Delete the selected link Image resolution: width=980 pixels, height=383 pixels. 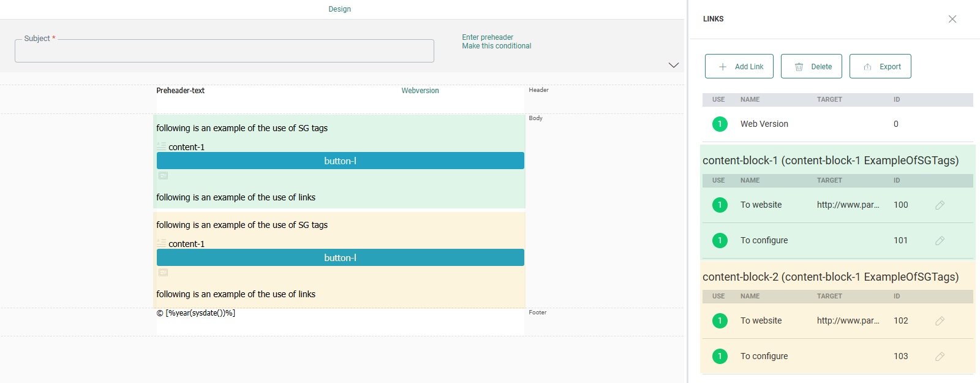click(812, 67)
